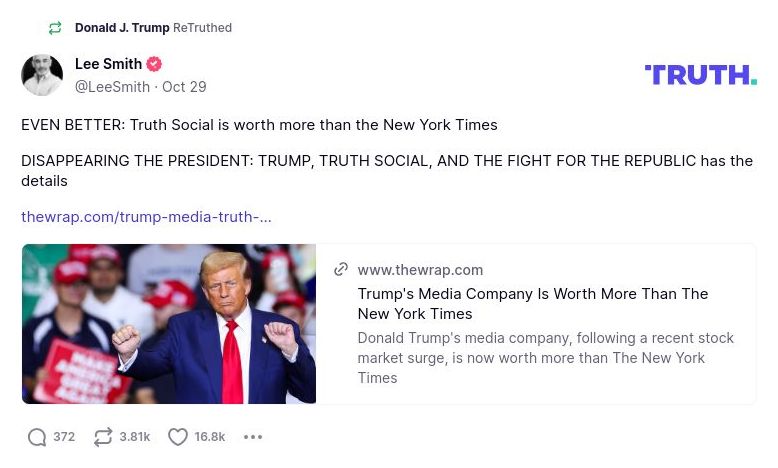This screenshot has width=778, height=468.
Task: Like the post with heart icon
Action: coord(178,437)
